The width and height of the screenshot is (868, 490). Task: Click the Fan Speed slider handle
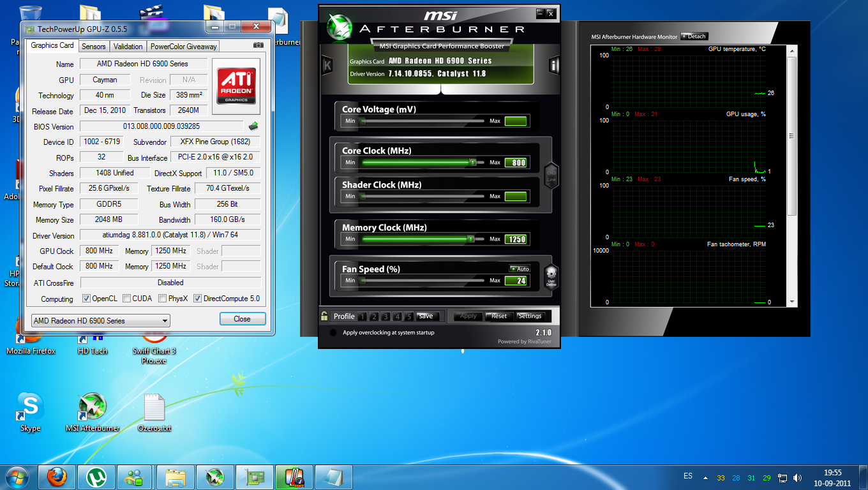point(363,280)
